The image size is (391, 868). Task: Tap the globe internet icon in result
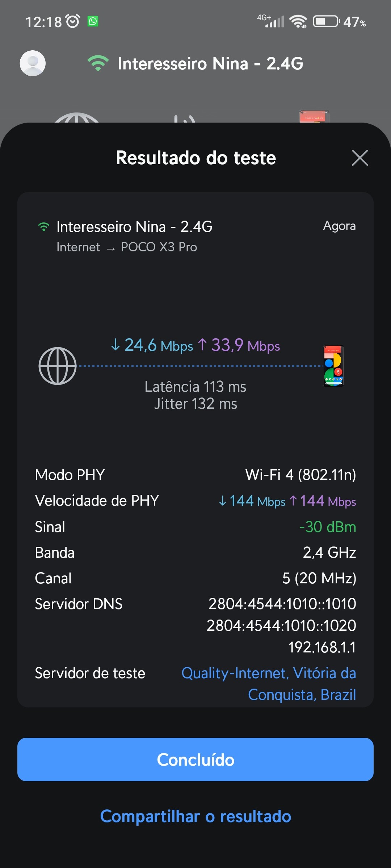(x=58, y=366)
